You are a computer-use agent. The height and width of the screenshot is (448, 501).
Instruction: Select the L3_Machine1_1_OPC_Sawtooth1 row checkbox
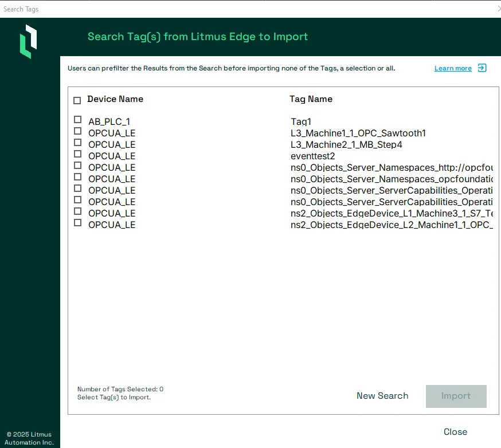77,131
